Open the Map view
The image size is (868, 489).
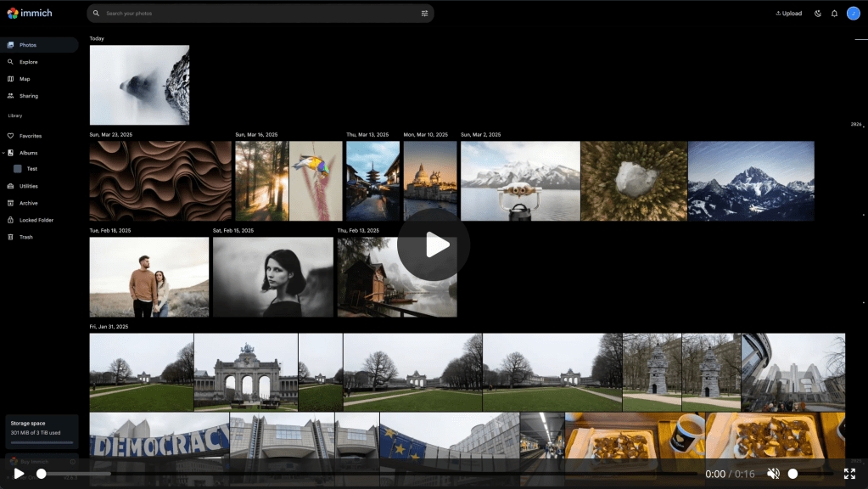coord(25,79)
